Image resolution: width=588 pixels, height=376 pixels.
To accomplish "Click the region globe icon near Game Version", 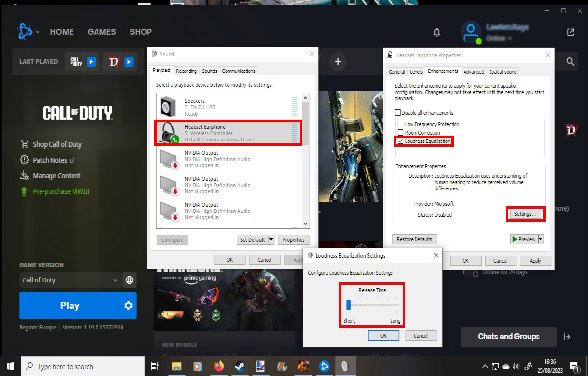I will coord(129,280).
